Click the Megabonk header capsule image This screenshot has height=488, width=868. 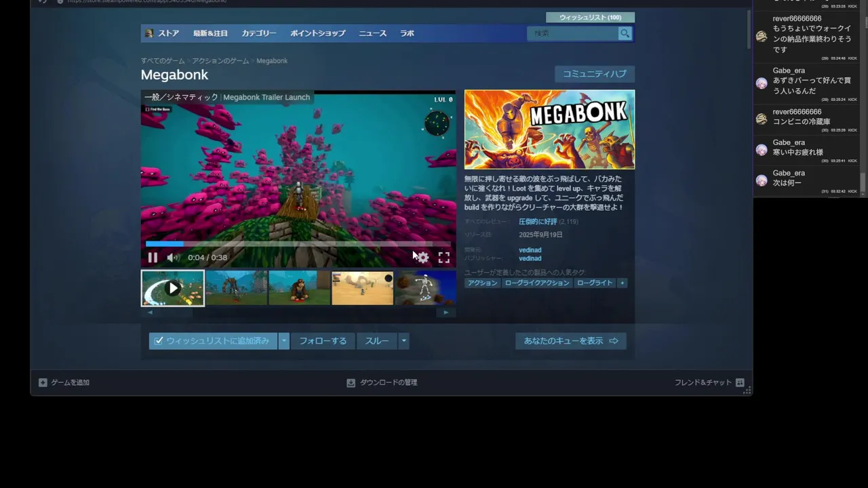tap(549, 129)
